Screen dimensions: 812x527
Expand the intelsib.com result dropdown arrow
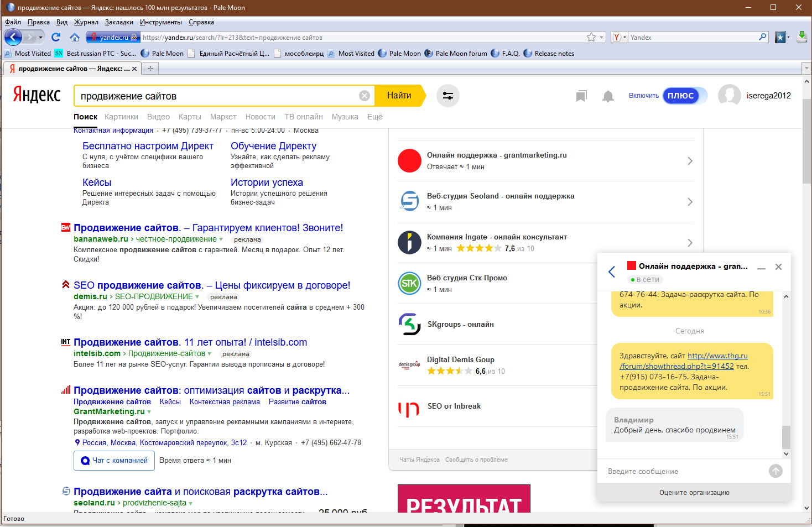(x=209, y=354)
